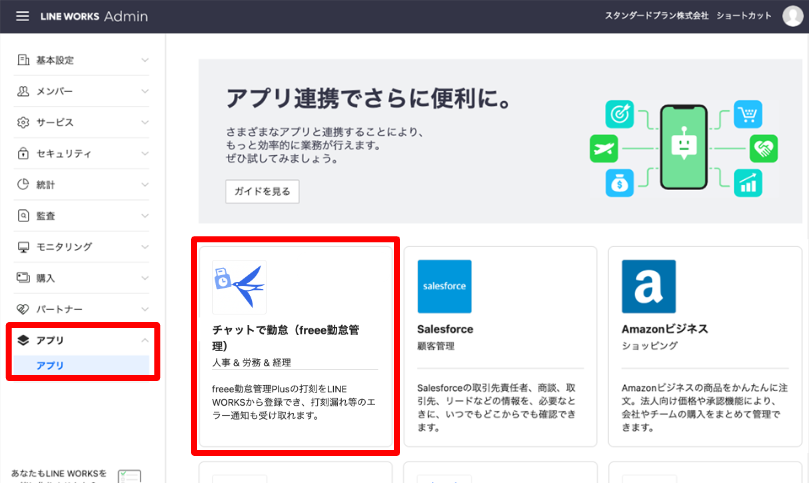Click the user profile avatar
This screenshot has width=809, height=483.
[792, 16]
